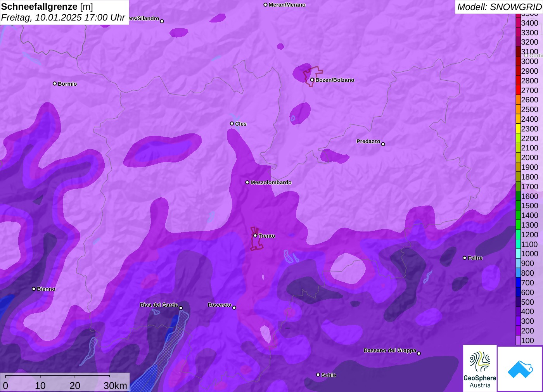Viewport: 543px width, 392px height.
Task: Click the legend value '400'
Action: click(527, 311)
